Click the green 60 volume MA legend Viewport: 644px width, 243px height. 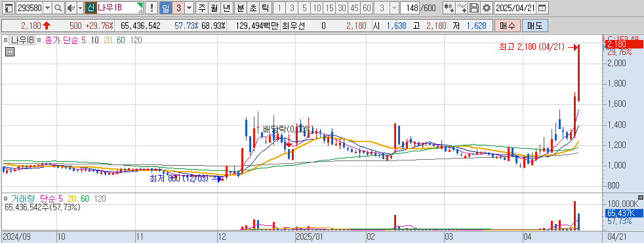pos(85,198)
